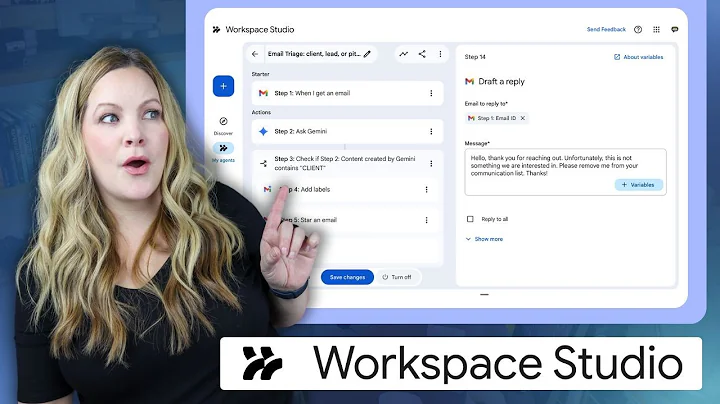Toggle the Reply to all checkbox
This screenshot has height=404, width=720.
point(470,219)
